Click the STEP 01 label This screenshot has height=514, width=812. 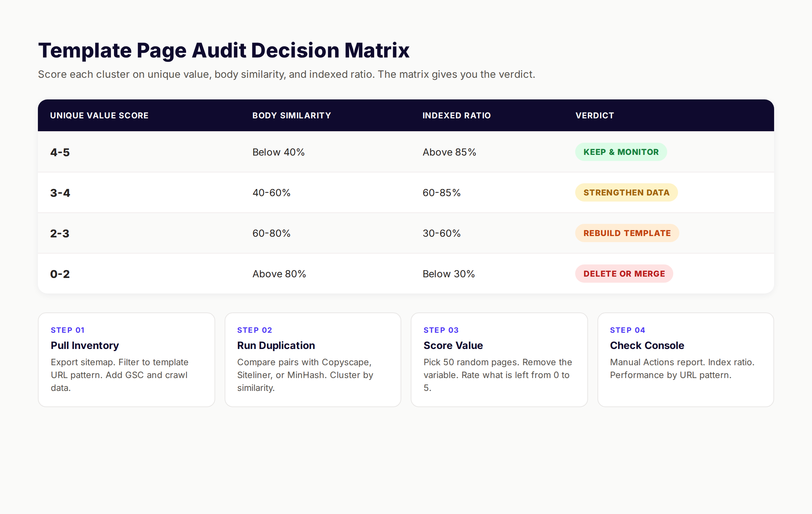[68, 330]
